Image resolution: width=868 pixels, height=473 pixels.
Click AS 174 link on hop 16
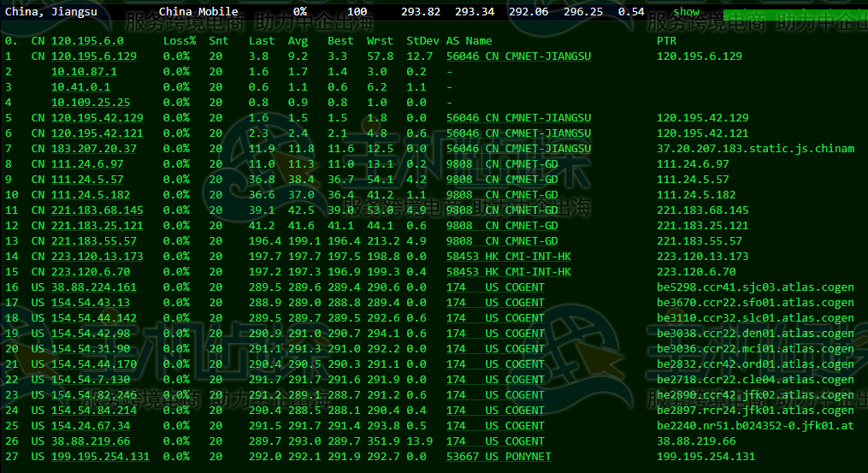(x=456, y=287)
